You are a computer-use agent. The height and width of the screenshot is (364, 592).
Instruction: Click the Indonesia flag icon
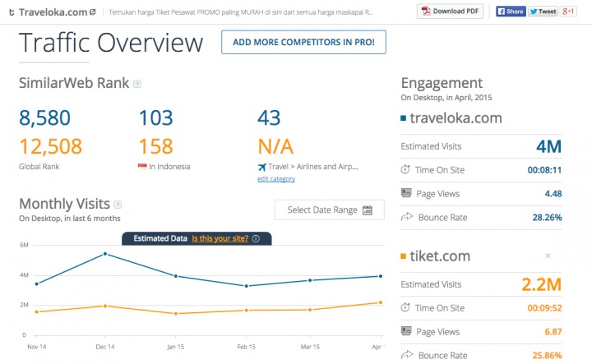[142, 166]
